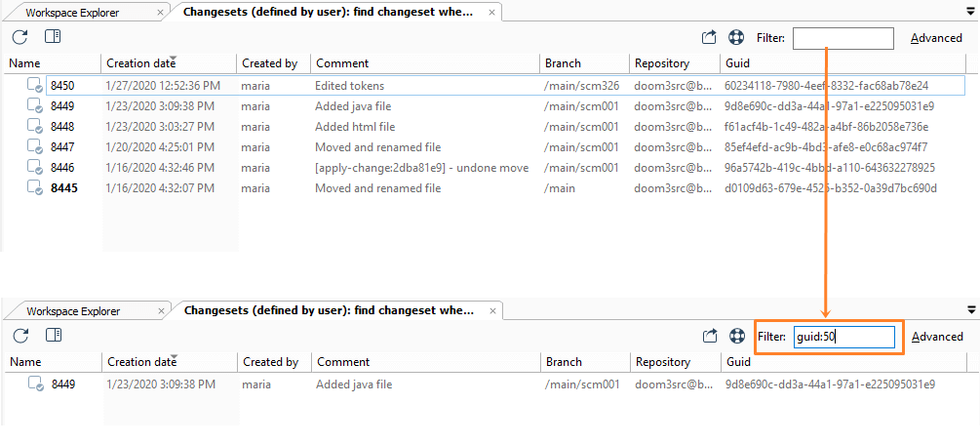Click the changeset icon of row 8450
980x445 pixels.
(35, 85)
